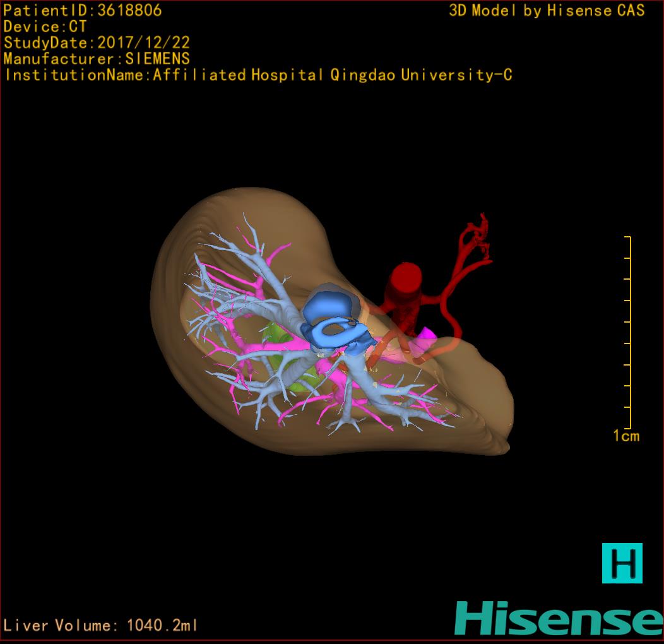Click the Hisense brand logo
Screen dimensions: 664x644
pyautogui.click(x=559, y=617)
